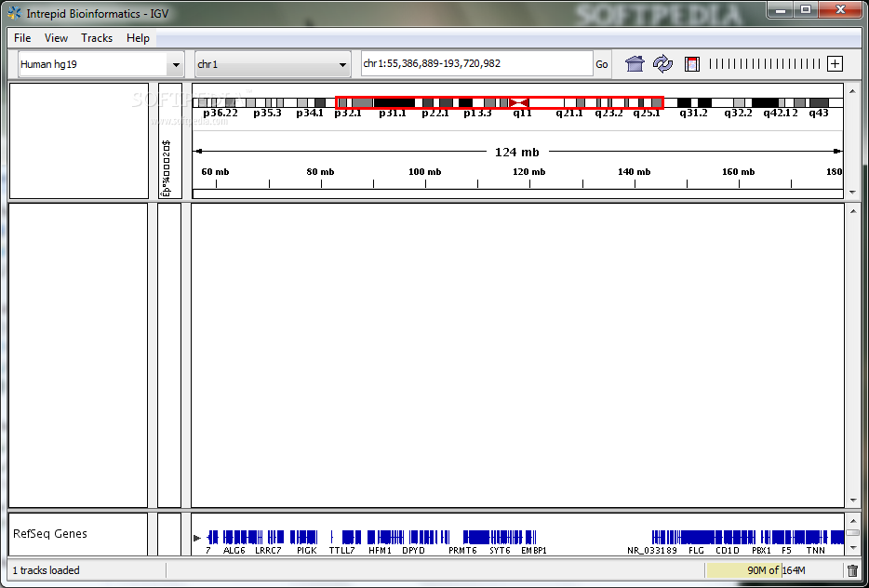Click the gene track scroll up arrow

click(x=852, y=520)
